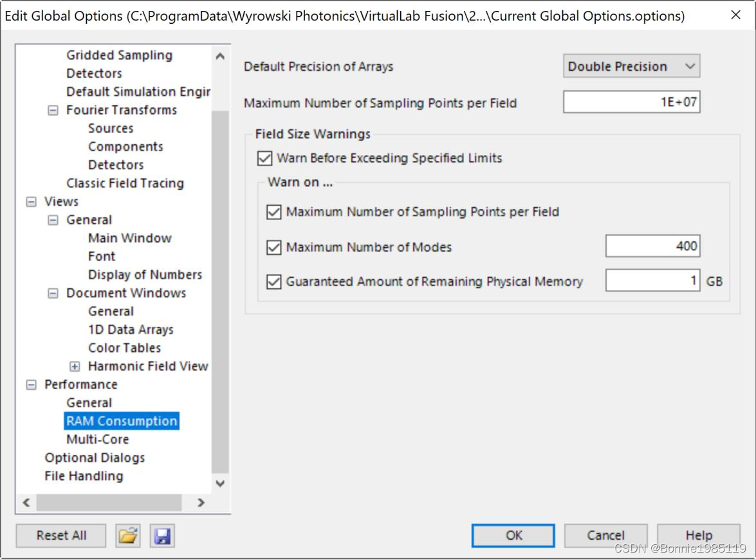This screenshot has height=559, width=756.
Task: Collapse the Document Windows branch
Action: coord(52,293)
